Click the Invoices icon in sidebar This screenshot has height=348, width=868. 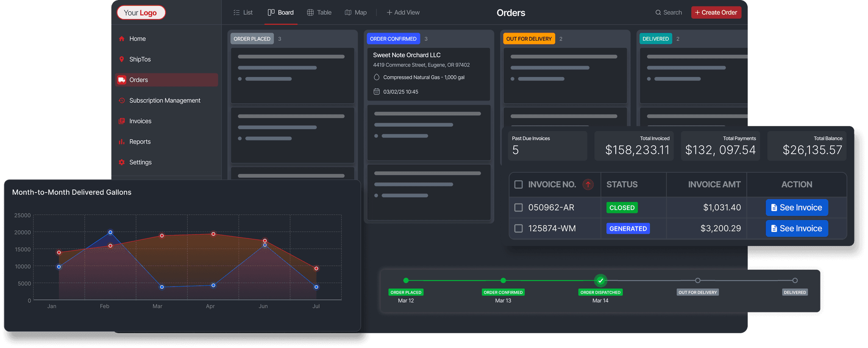tap(122, 121)
